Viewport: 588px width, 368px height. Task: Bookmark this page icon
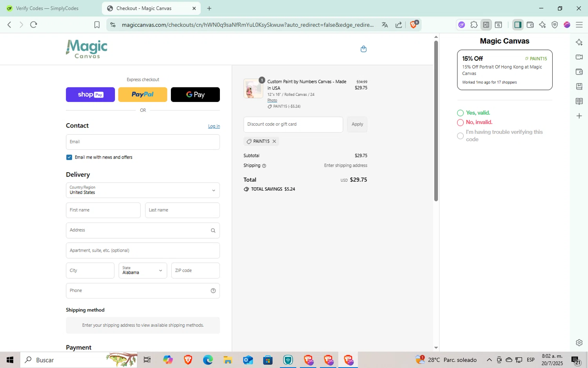(97, 25)
